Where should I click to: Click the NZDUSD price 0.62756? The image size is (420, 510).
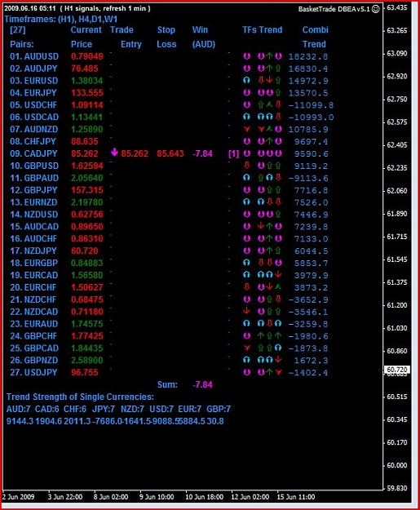[86, 214]
